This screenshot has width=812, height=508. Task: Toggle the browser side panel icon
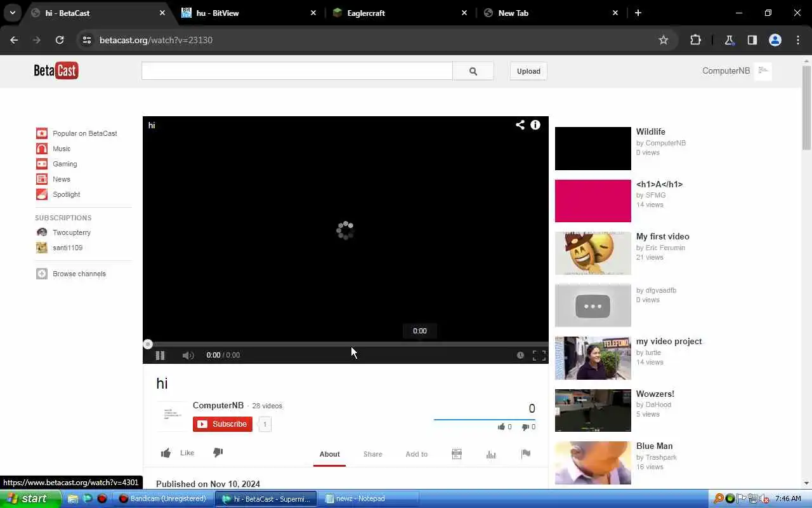pos(752,40)
